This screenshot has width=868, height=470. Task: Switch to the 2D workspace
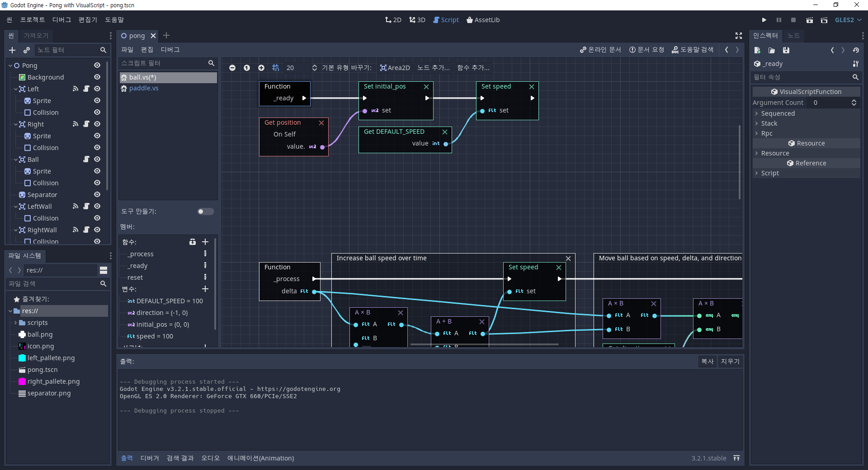[x=393, y=20]
